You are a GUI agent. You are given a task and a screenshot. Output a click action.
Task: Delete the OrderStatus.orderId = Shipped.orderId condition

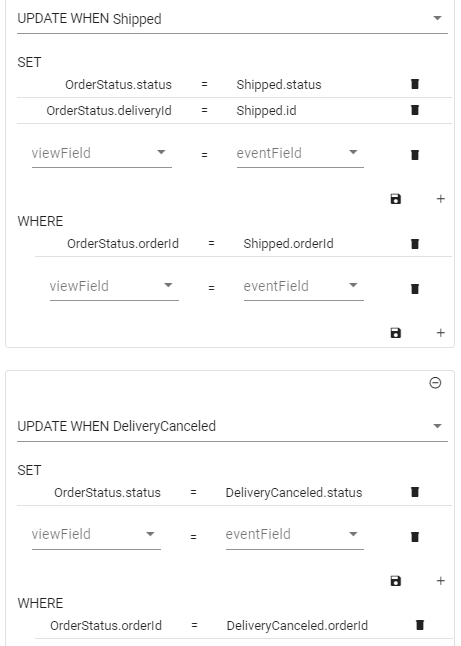click(x=415, y=243)
